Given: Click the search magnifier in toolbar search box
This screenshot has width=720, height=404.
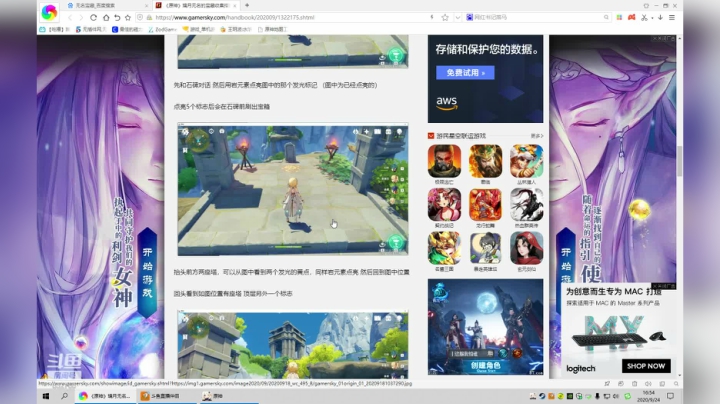Looking at the screenshot, I should click(606, 17).
